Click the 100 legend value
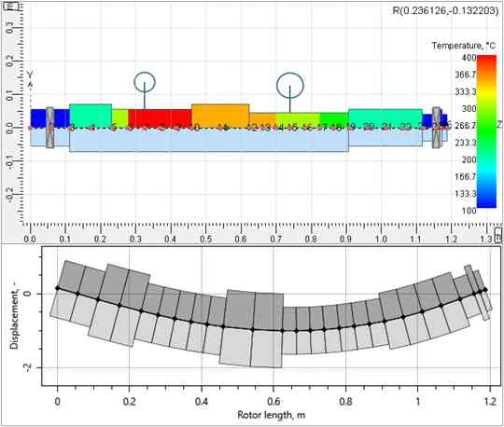The image size is (504, 427). click(x=469, y=211)
